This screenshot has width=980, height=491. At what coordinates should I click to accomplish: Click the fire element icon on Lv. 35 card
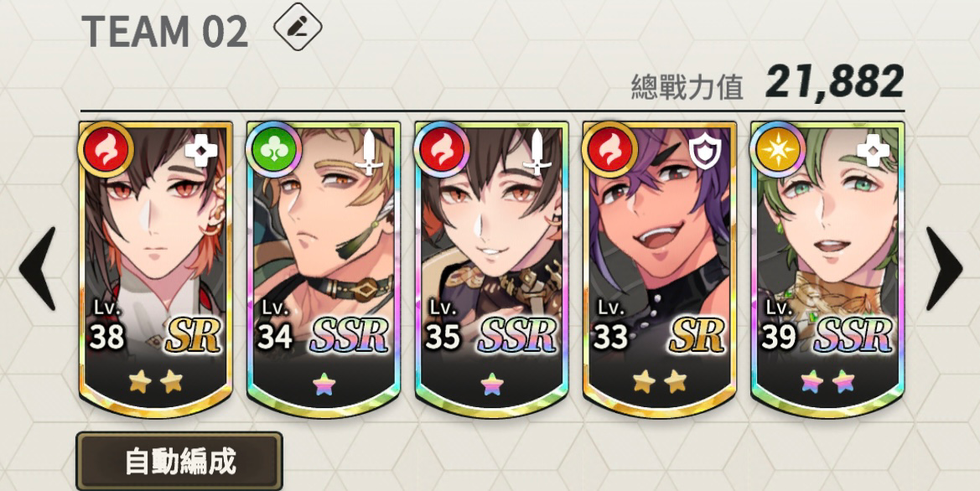(441, 150)
